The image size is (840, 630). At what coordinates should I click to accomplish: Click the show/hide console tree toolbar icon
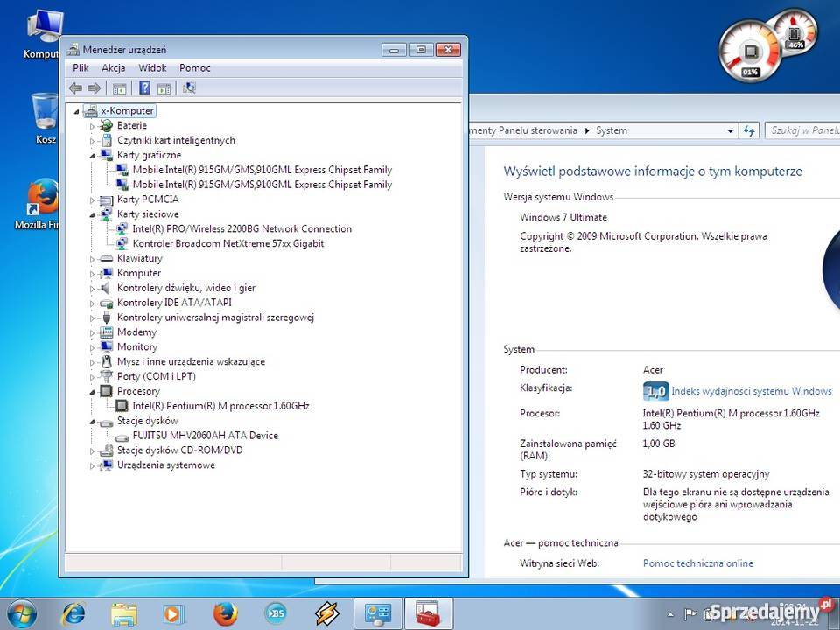pos(120,87)
